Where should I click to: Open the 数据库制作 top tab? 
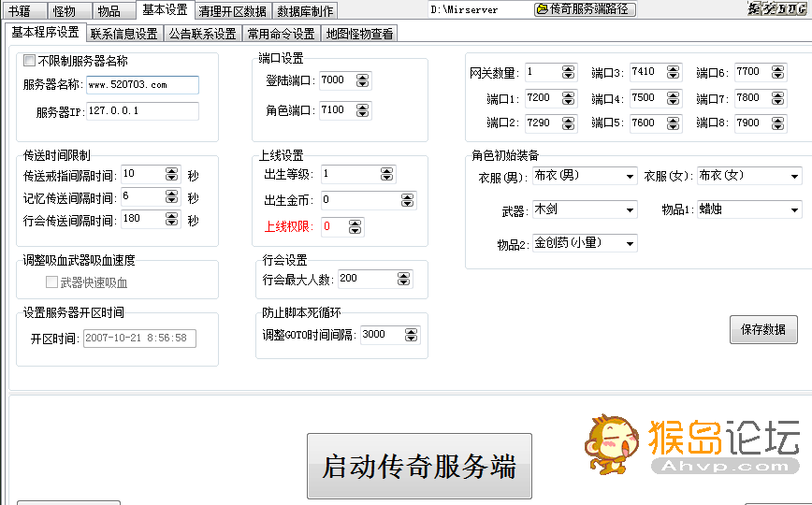(305, 11)
